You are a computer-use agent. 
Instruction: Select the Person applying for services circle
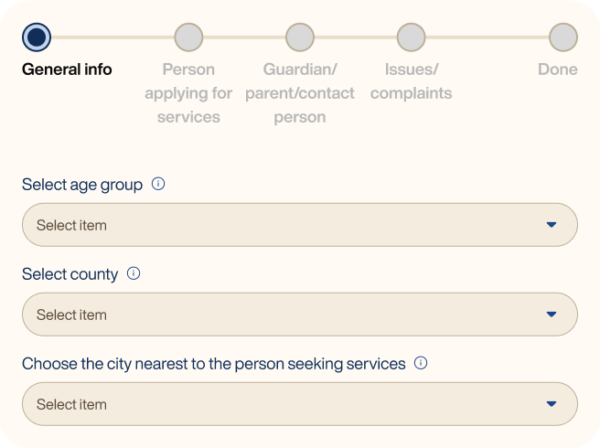click(x=189, y=37)
